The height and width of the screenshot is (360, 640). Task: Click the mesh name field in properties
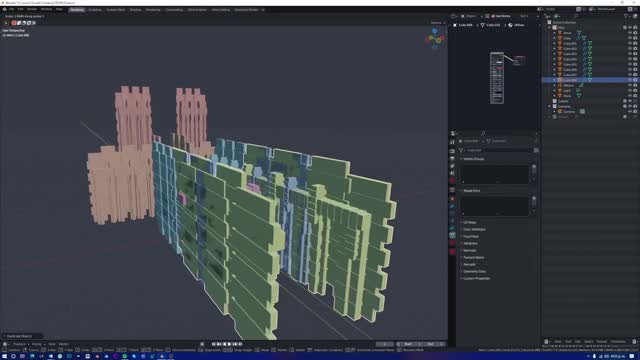(499, 150)
